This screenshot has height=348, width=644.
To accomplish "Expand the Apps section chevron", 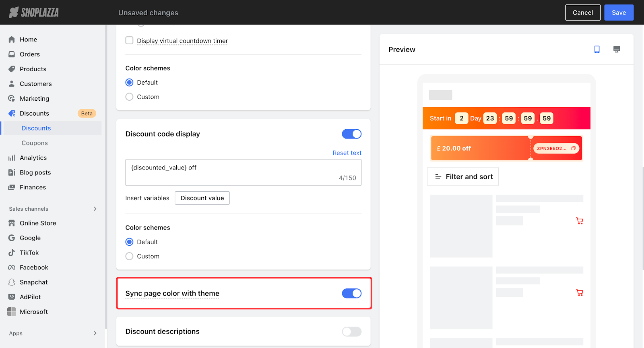I will pyautogui.click(x=95, y=333).
